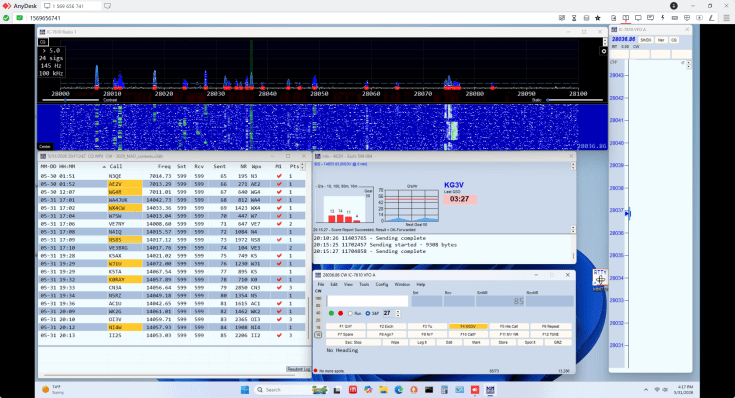This screenshot has width=735, height=398.
Task: Open File Explorer from taskbar
Action: [x=383, y=390]
